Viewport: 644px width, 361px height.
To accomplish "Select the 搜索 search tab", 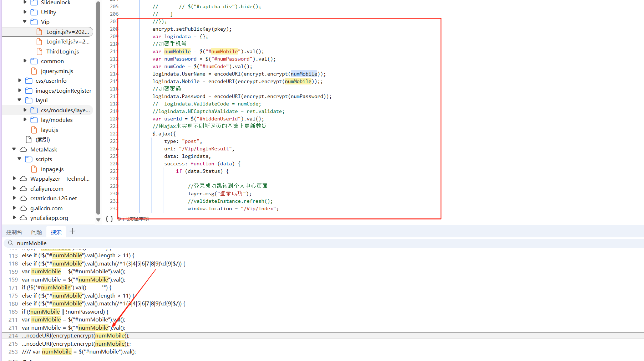I will pyautogui.click(x=56, y=232).
